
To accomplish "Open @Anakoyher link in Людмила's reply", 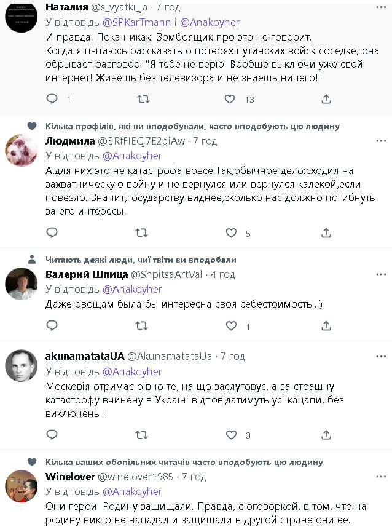I will (x=132, y=156).
